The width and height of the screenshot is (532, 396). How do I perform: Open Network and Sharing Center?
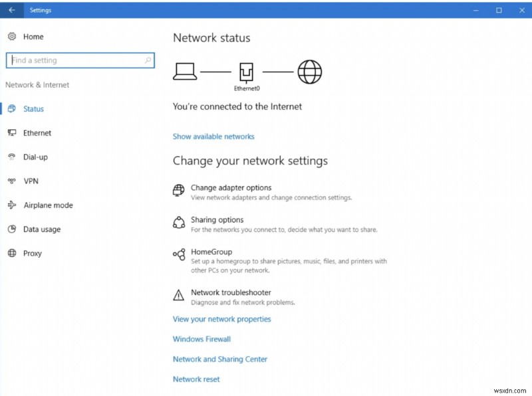coord(220,359)
